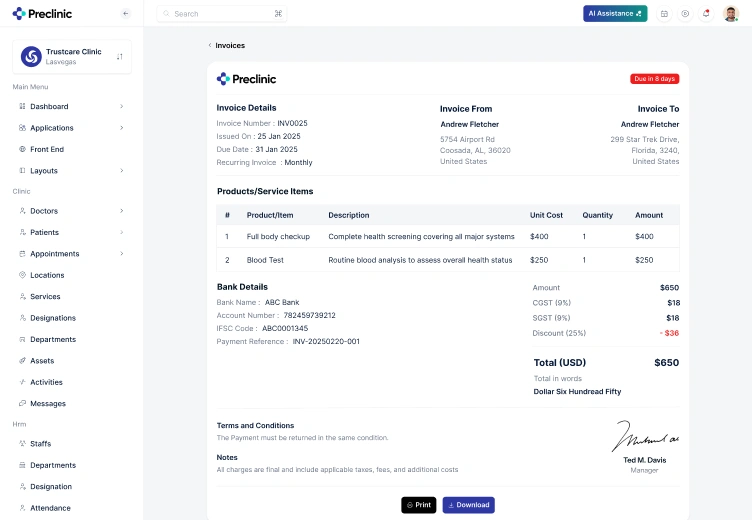Image resolution: width=752 pixels, height=520 pixels.
Task: Click IFSC code ABC0001345
Action: 285,329
